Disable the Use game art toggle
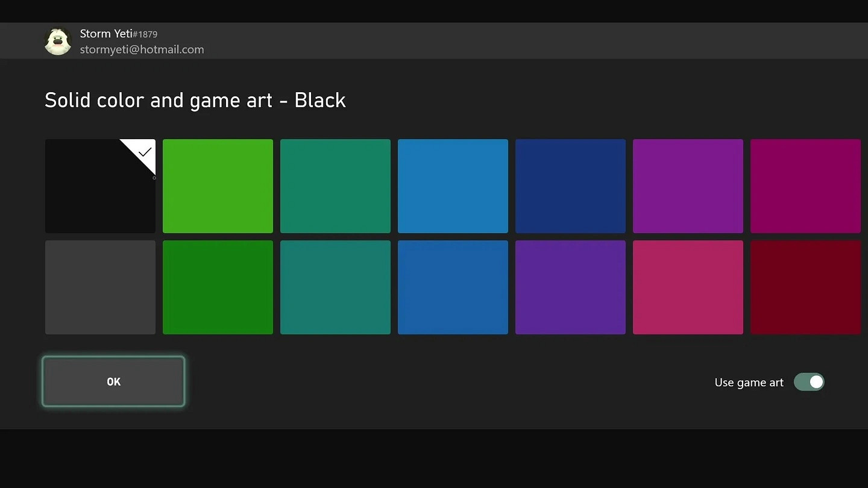The height and width of the screenshot is (488, 868). tap(809, 382)
